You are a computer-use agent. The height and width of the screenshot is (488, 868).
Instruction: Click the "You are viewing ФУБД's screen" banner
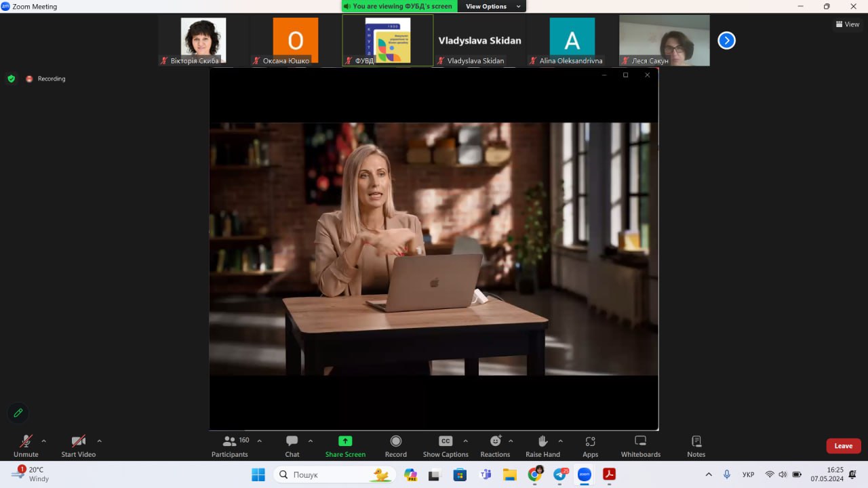(x=398, y=6)
